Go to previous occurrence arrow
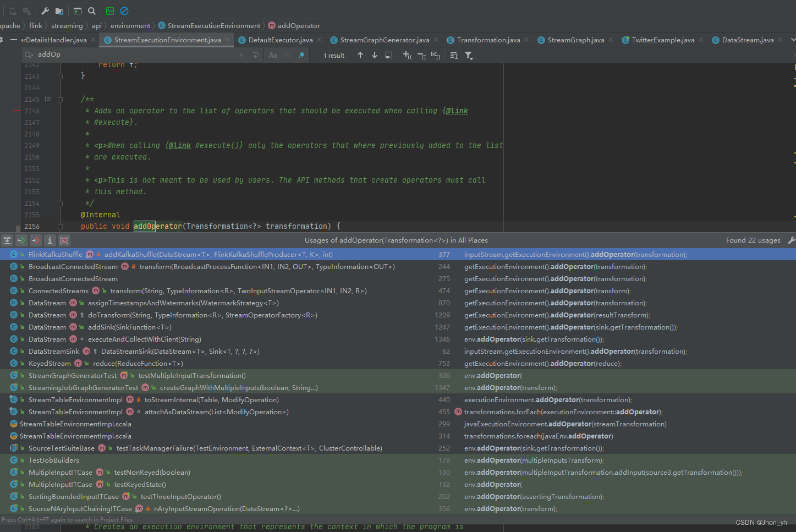Viewport: 796px width, 532px height. pos(360,55)
